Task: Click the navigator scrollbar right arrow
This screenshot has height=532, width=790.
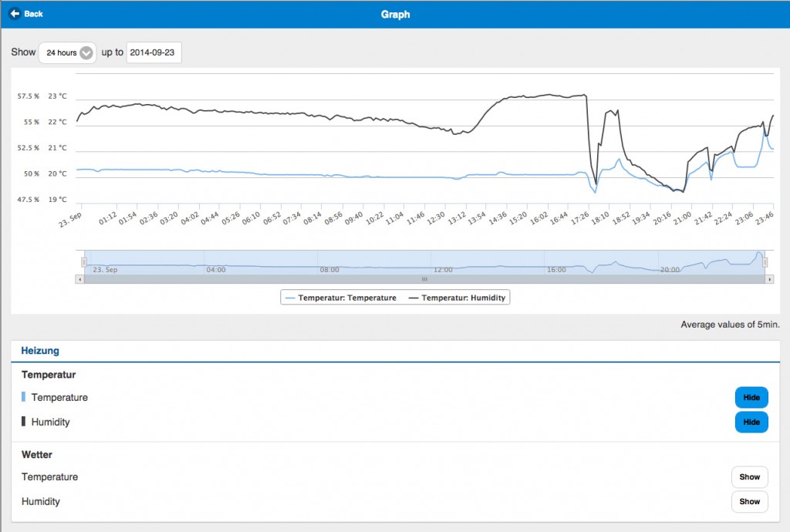Action: pos(769,279)
